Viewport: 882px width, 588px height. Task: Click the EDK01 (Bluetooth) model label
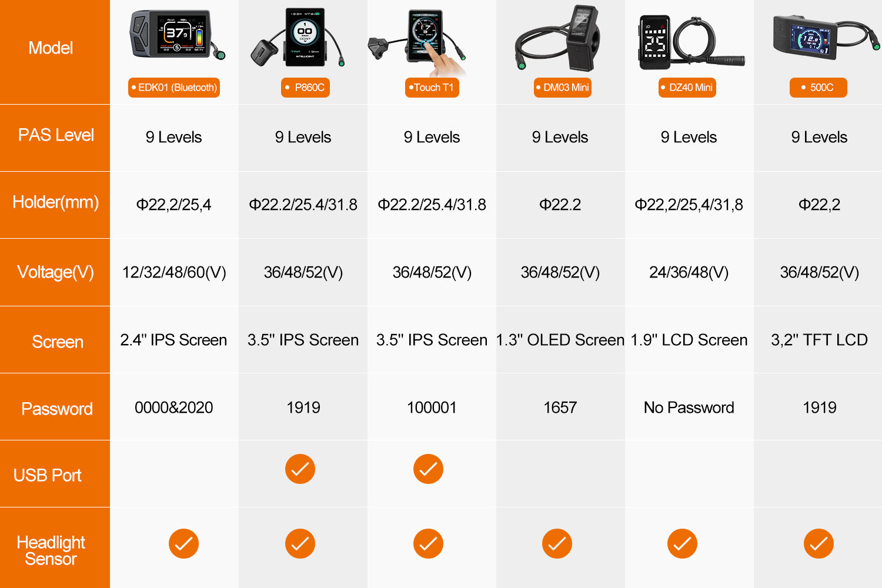(x=174, y=88)
